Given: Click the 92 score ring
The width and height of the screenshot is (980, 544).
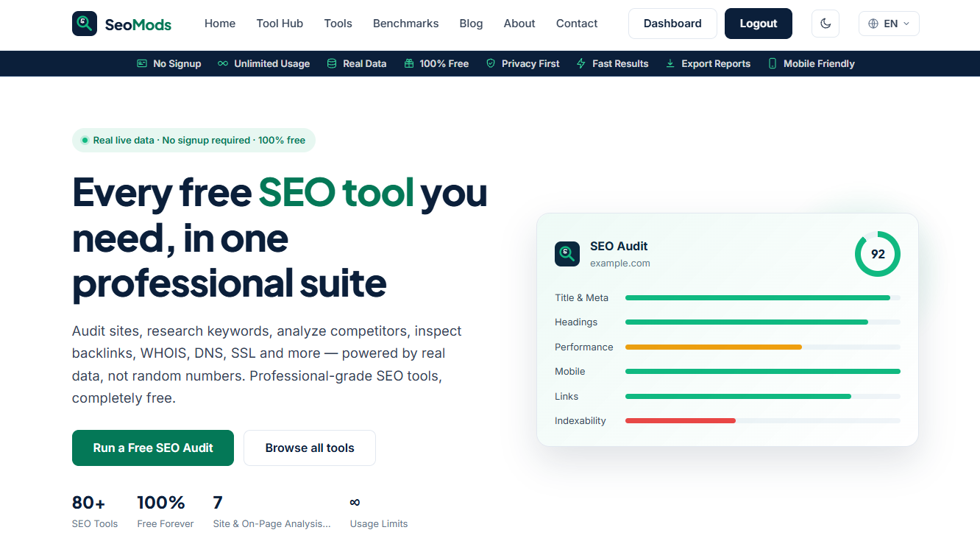Looking at the screenshot, I should point(878,254).
